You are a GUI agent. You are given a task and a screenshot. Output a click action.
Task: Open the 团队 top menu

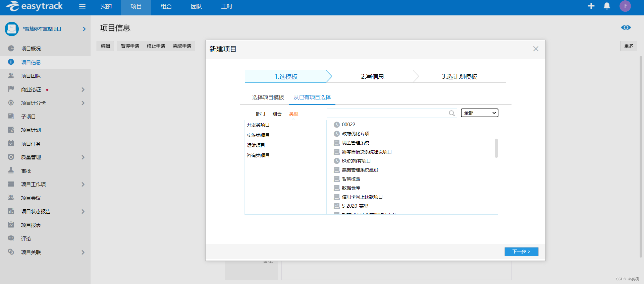(197, 6)
